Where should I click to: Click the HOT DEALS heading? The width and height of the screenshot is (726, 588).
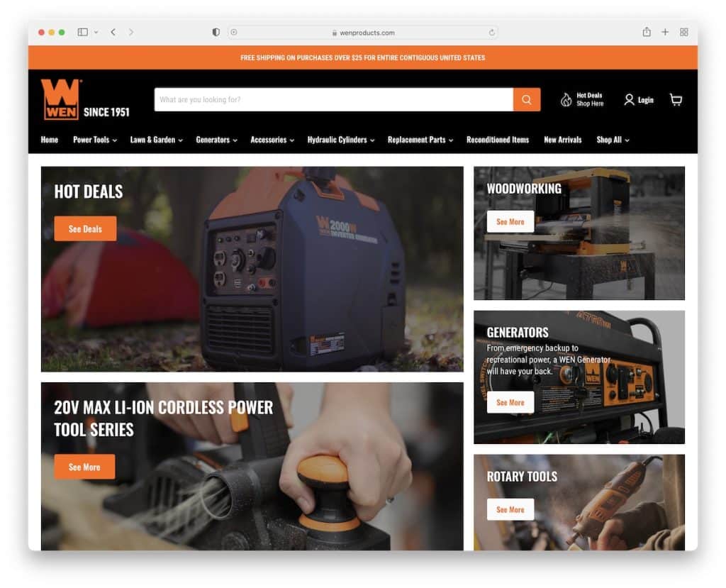coord(89,192)
